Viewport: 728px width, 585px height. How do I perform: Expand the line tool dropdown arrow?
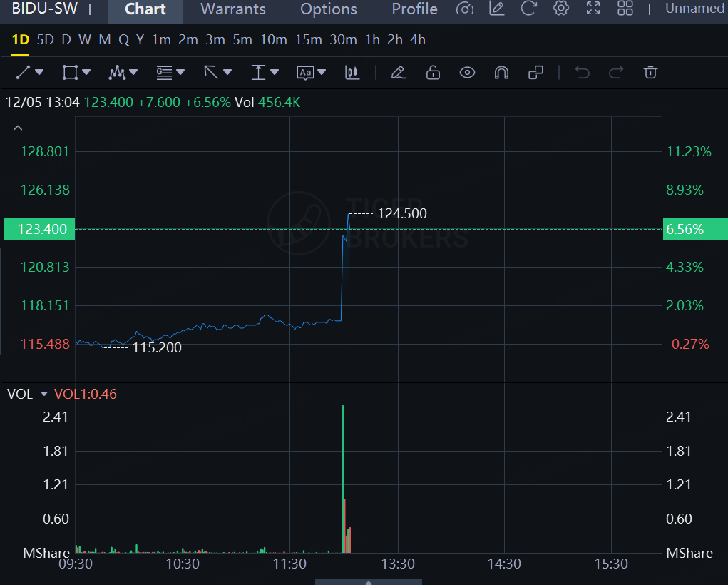[x=39, y=73]
